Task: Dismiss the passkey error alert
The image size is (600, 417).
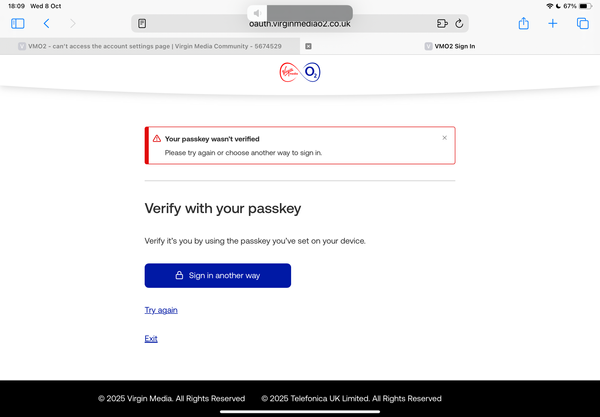Action: click(445, 138)
